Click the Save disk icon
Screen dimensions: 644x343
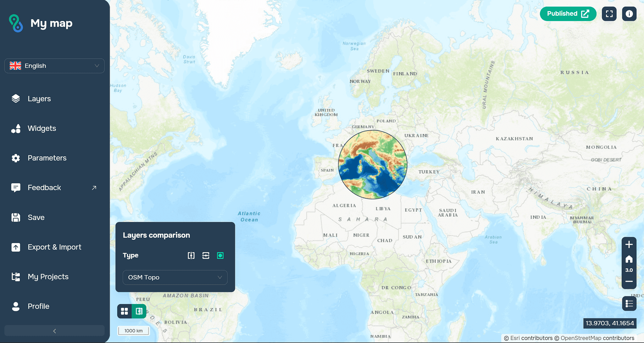(x=16, y=217)
